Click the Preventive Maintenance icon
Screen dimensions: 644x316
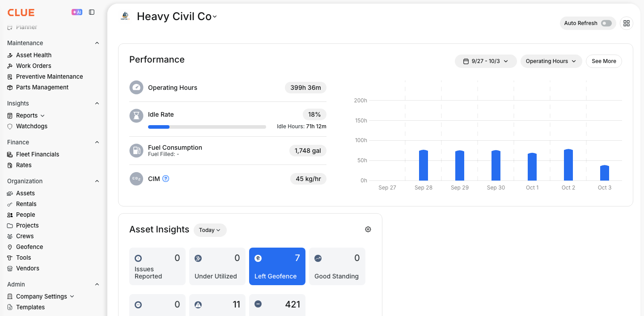(x=10, y=76)
